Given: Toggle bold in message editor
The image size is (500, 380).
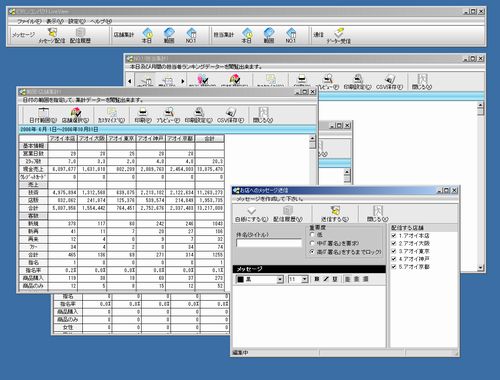Looking at the screenshot, I should [x=317, y=279].
